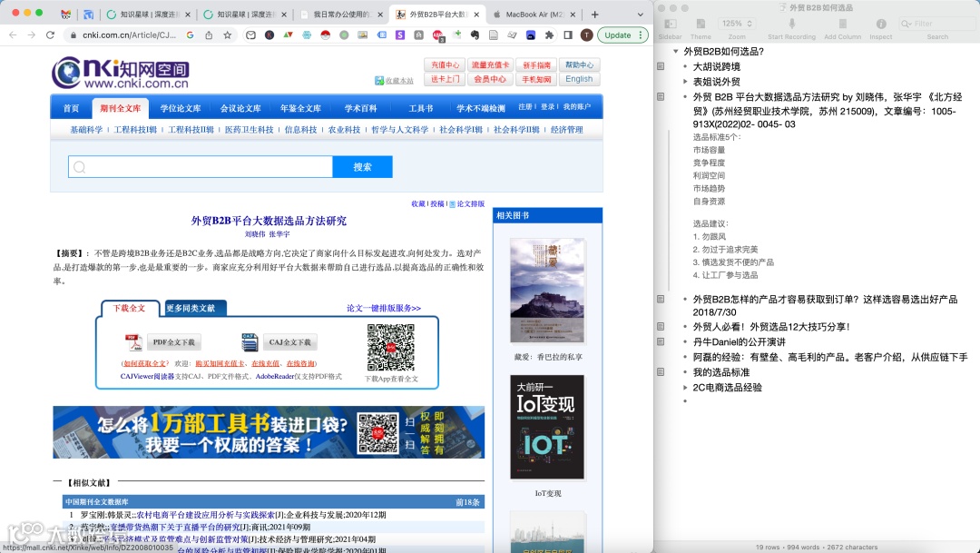Close the MacBook Air Chrome tab

pos(573,15)
